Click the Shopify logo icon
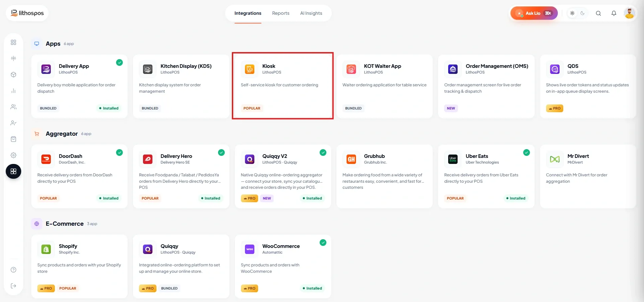Image resolution: width=644 pixels, height=302 pixels. pyautogui.click(x=46, y=249)
